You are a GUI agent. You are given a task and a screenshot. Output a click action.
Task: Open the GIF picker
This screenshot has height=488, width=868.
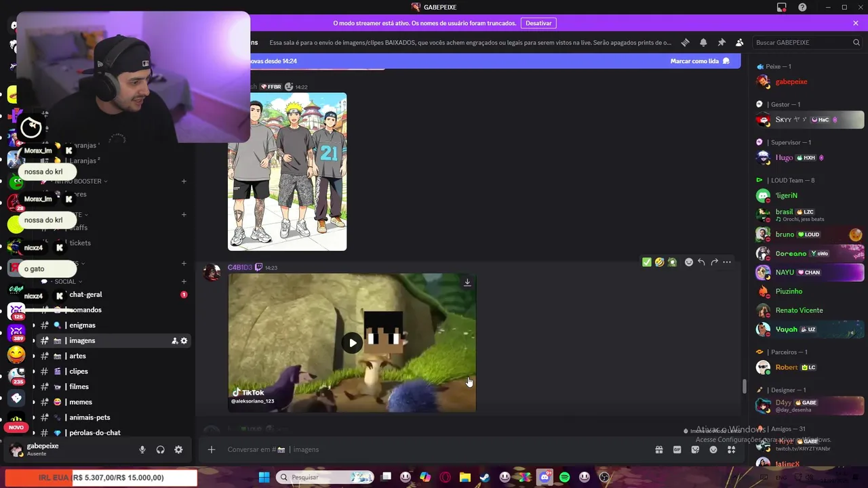677,449
